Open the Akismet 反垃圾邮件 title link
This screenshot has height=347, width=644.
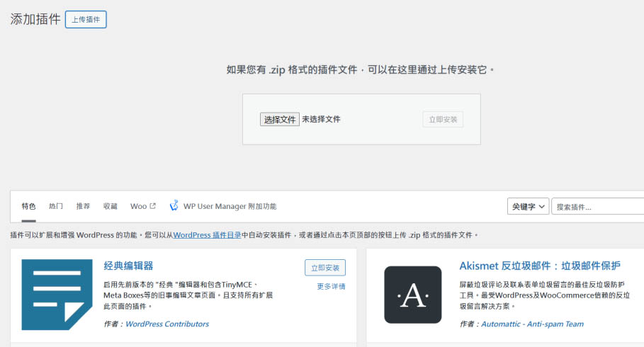click(540, 266)
